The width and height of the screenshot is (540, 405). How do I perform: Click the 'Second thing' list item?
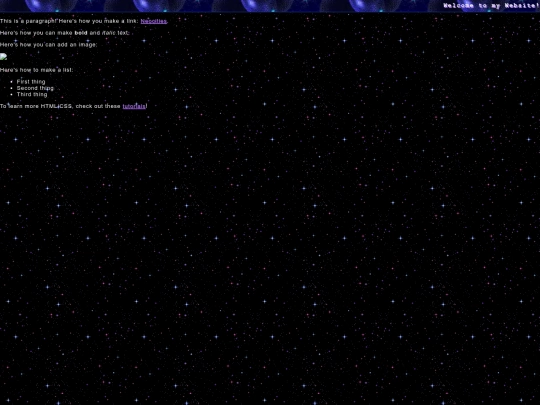pos(35,88)
